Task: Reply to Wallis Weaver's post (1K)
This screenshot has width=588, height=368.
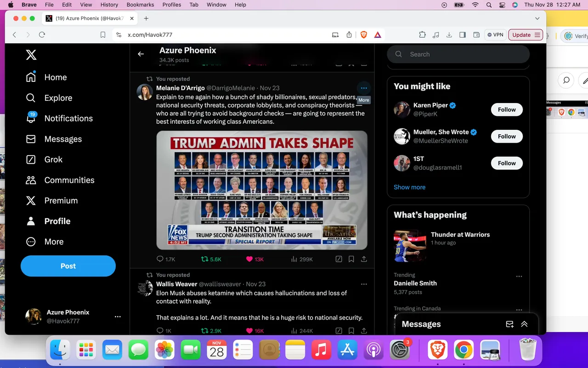Action: point(164,331)
